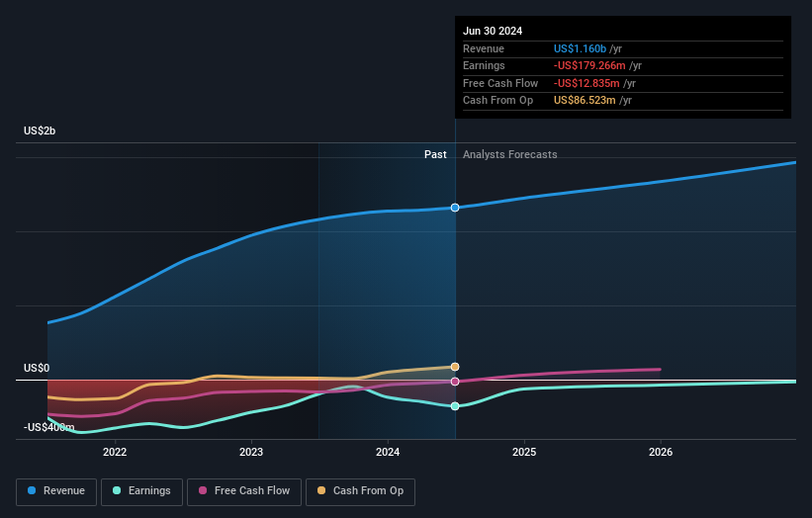Image resolution: width=812 pixels, height=518 pixels.
Task: Toggle the Cash From Op legend button
Action: click(x=360, y=491)
